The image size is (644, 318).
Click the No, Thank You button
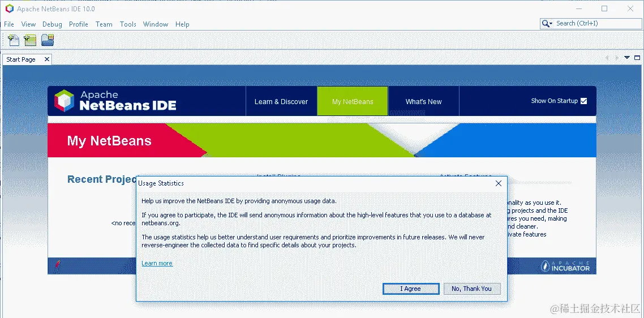coord(472,289)
